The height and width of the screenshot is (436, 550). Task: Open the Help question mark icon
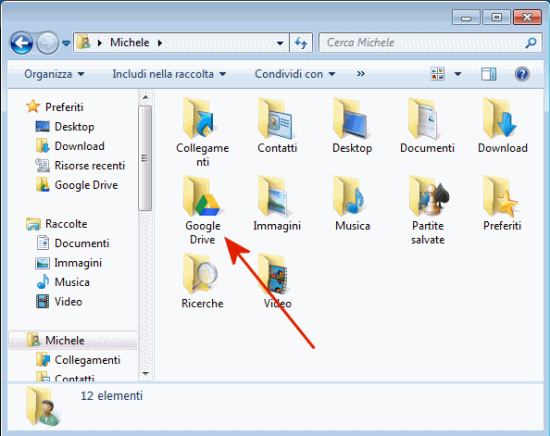[522, 74]
